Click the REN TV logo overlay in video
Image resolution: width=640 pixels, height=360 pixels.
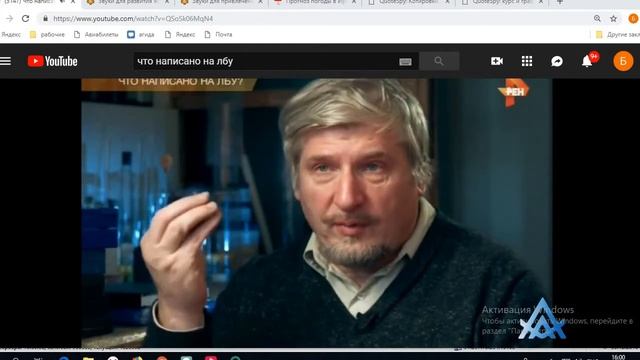[513, 92]
